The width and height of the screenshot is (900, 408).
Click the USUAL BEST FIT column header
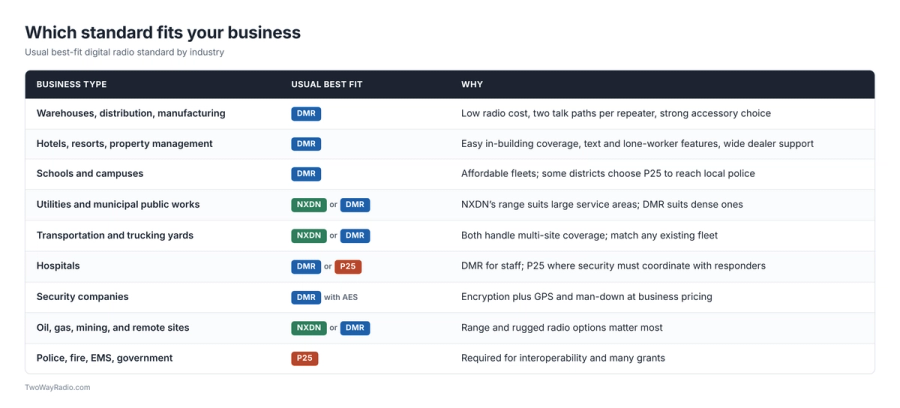click(327, 84)
